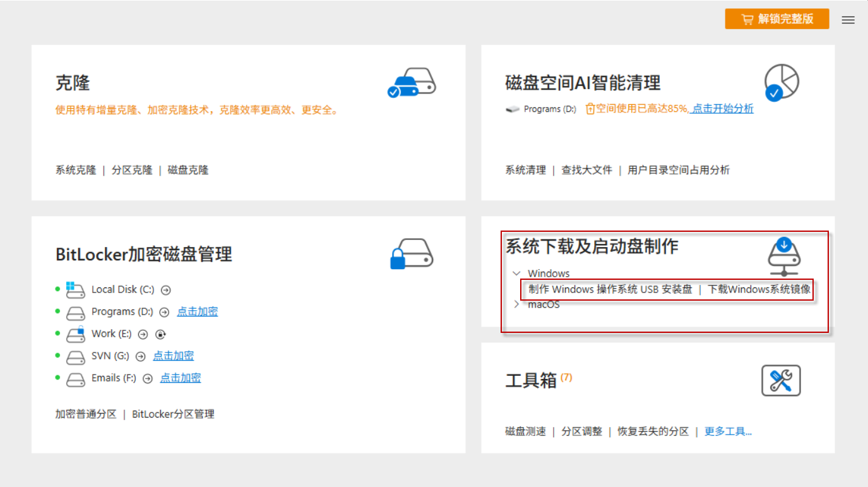Click the circled arrow next to Emails (F:)
The image size is (868, 487).
click(x=146, y=378)
